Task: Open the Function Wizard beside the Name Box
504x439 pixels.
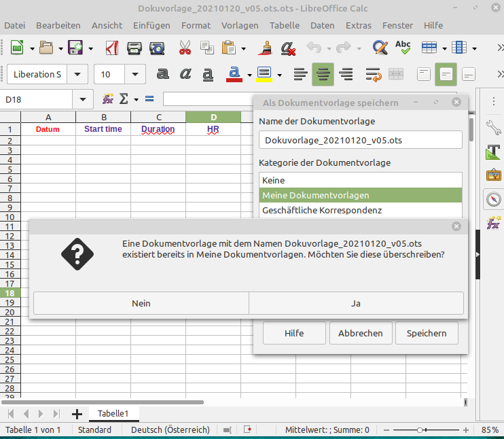Action: [108, 99]
